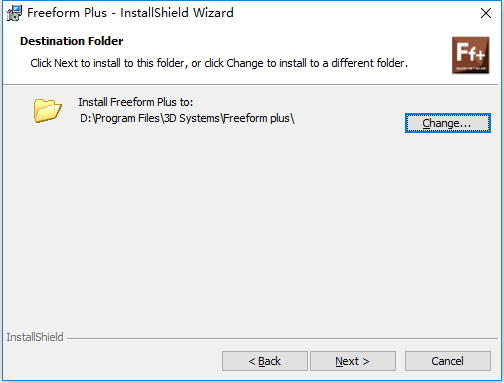Click the yellow open folder icon
The width and height of the screenshot is (504, 383).
point(47,110)
